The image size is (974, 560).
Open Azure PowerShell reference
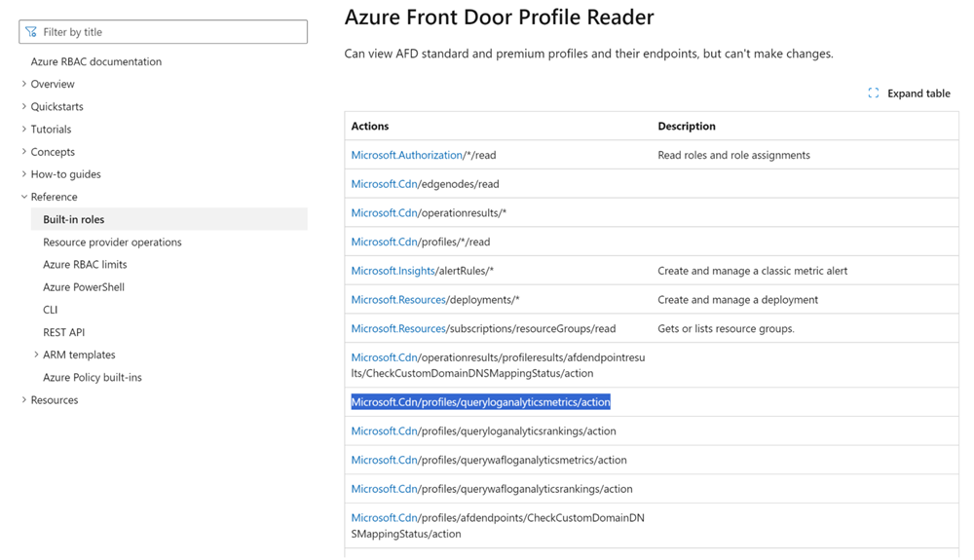84,287
